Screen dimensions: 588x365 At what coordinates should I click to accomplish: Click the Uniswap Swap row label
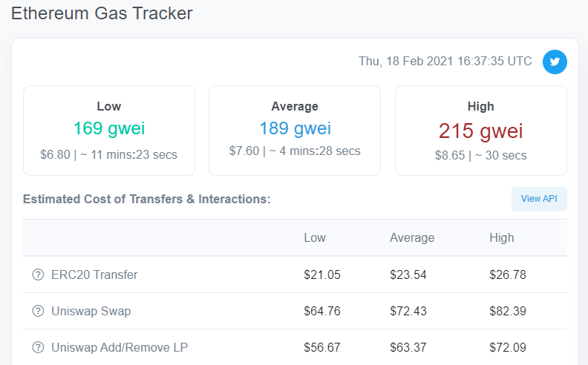click(x=91, y=311)
